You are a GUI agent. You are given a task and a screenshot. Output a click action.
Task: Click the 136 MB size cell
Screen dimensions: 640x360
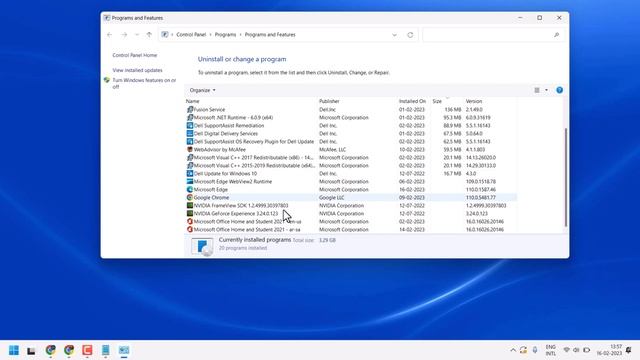[x=453, y=109]
